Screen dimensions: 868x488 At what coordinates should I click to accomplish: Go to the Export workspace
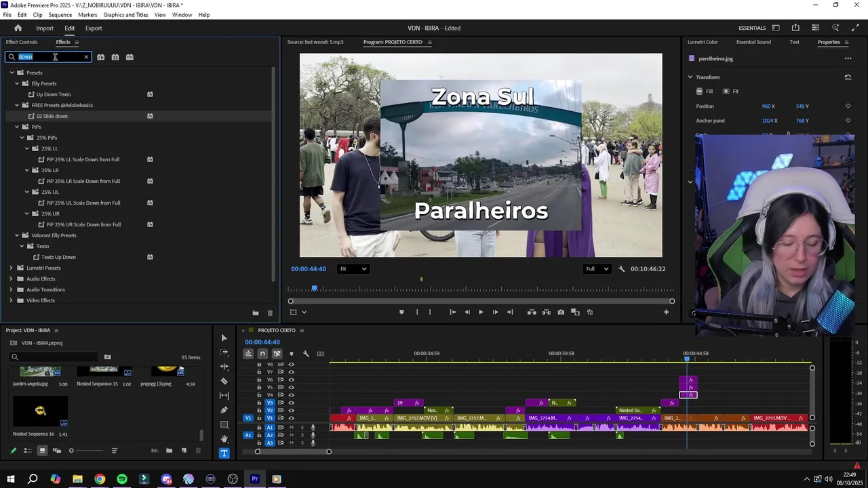click(x=94, y=28)
